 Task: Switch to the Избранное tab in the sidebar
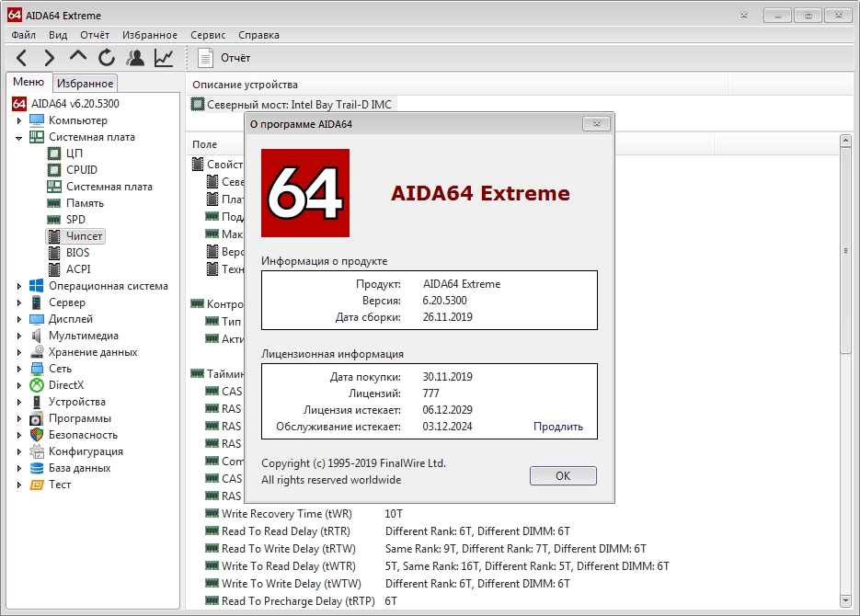(85, 84)
